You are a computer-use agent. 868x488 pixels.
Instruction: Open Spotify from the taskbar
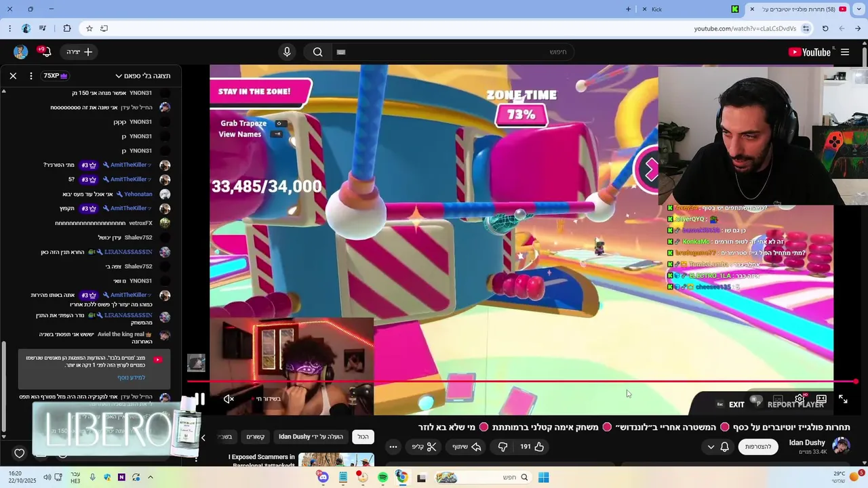(x=383, y=478)
